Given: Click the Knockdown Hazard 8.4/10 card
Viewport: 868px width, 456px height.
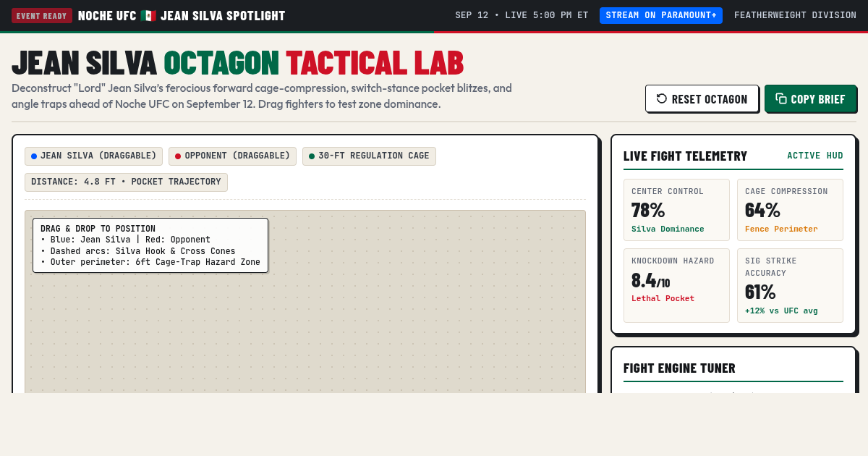Looking at the screenshot, I should coord(676,285).
